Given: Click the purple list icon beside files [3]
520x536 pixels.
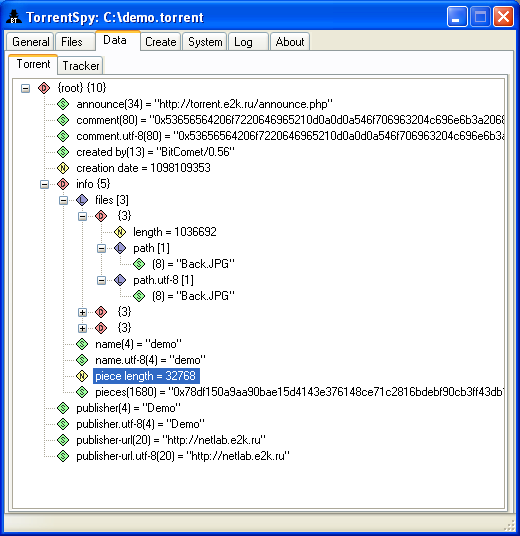Looking at the screenshot, I should pyautogui.click(x=82, y=200).
